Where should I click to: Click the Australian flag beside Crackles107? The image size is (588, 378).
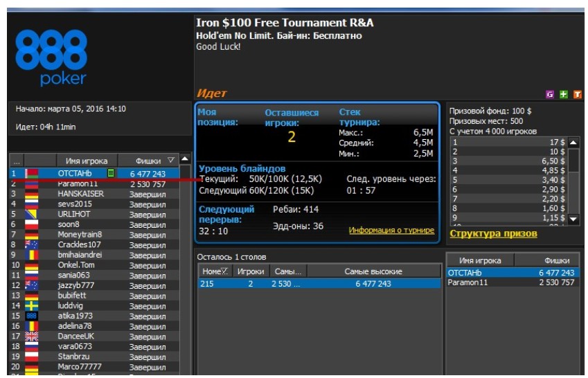[31, 244]
